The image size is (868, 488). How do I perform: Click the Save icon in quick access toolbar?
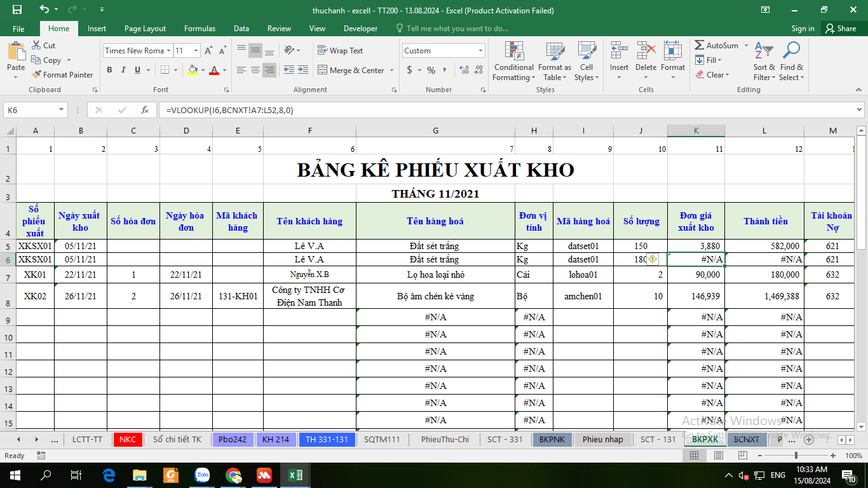pos(17,10)
